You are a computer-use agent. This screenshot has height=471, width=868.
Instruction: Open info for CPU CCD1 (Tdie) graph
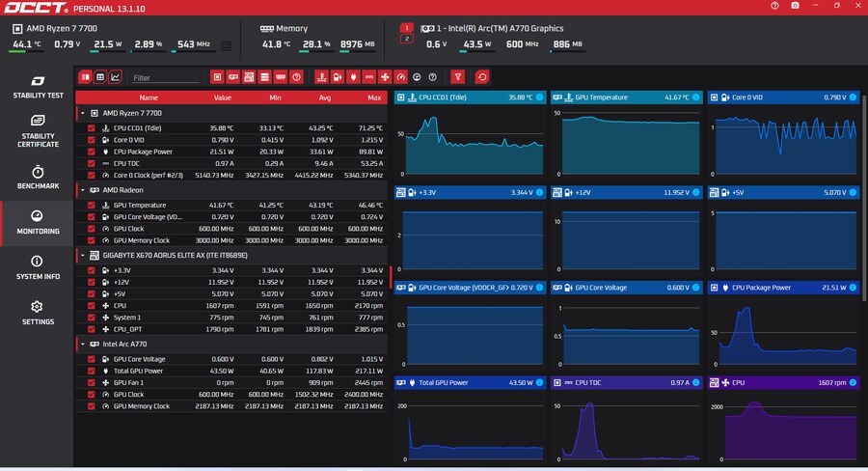(x=540, y=97)
